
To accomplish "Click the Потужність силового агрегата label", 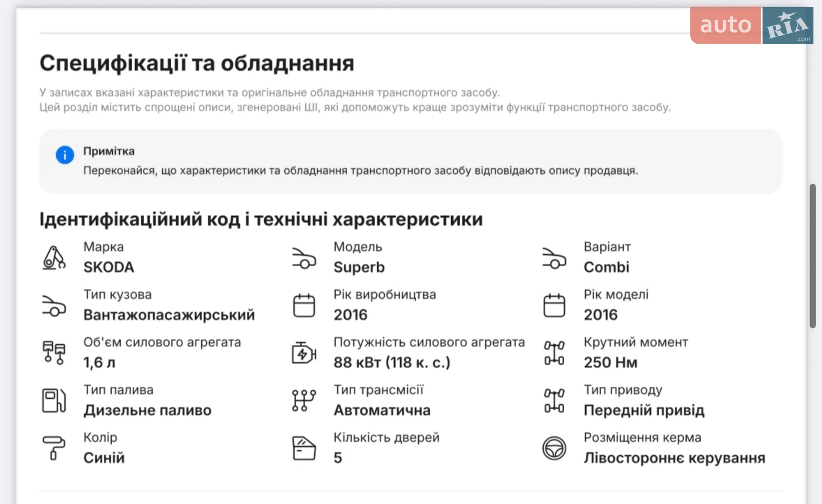I will pos(429,343).
